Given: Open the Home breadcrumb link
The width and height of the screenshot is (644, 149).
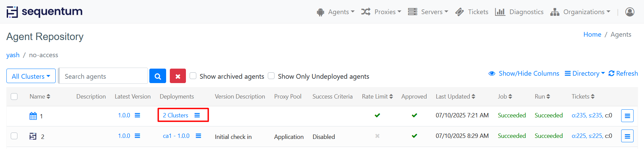Looking at the screenshot, I should tap(592, 34).
